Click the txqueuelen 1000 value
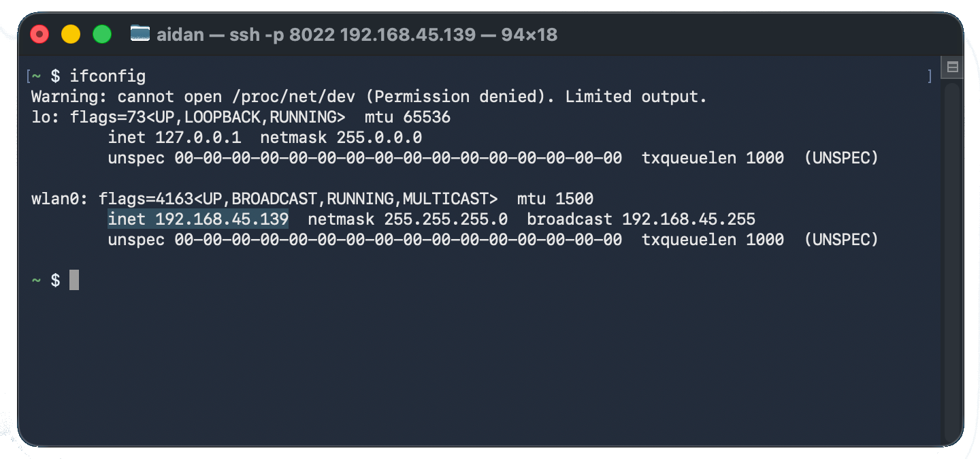Image resolution: width=980 pixels, height=459 pixels. [x=713, y=239]
